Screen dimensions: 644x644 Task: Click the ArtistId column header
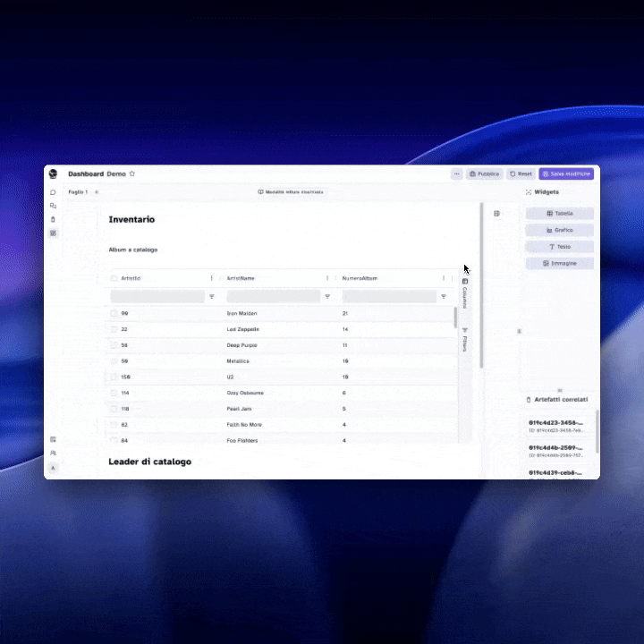click(x=131, y=278)
